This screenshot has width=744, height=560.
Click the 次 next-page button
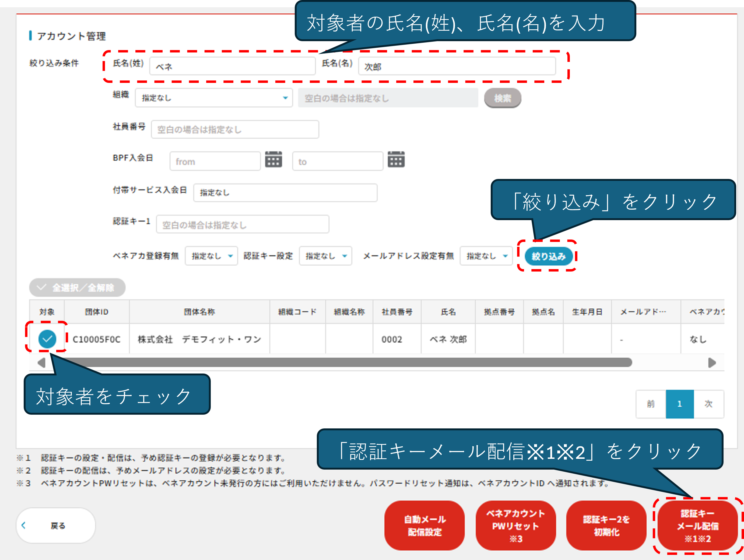click(708, 404)
